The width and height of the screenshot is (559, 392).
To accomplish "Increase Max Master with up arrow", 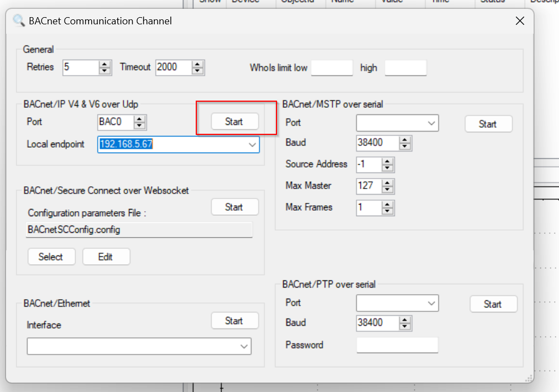I will (x=387, y=183).
